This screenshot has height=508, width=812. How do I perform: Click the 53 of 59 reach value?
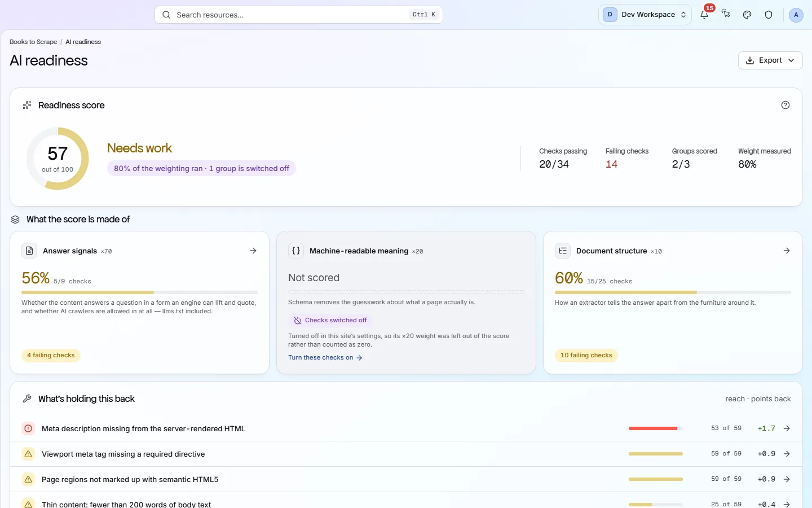tap(726, 428)
